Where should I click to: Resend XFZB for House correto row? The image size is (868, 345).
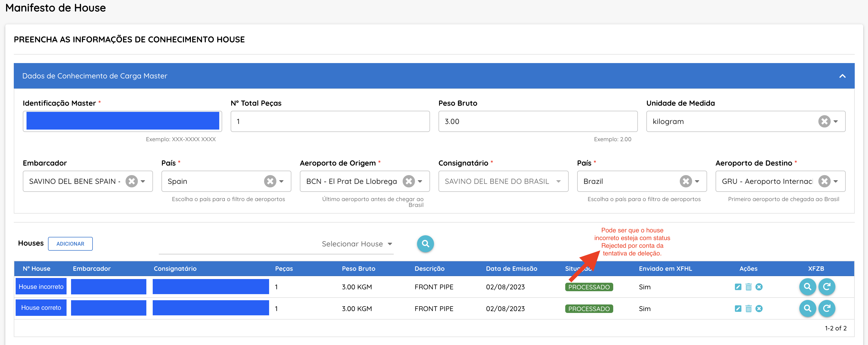[827, 308]
